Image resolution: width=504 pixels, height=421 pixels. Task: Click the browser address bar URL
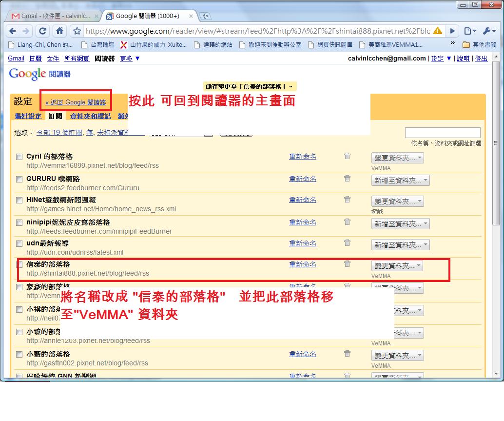tap(257, 31)
